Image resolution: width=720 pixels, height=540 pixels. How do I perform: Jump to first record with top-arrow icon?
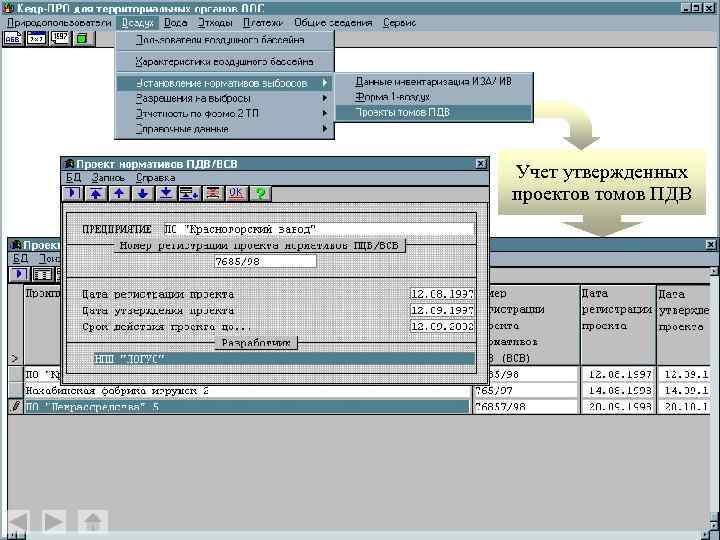[x=96, y=193]
